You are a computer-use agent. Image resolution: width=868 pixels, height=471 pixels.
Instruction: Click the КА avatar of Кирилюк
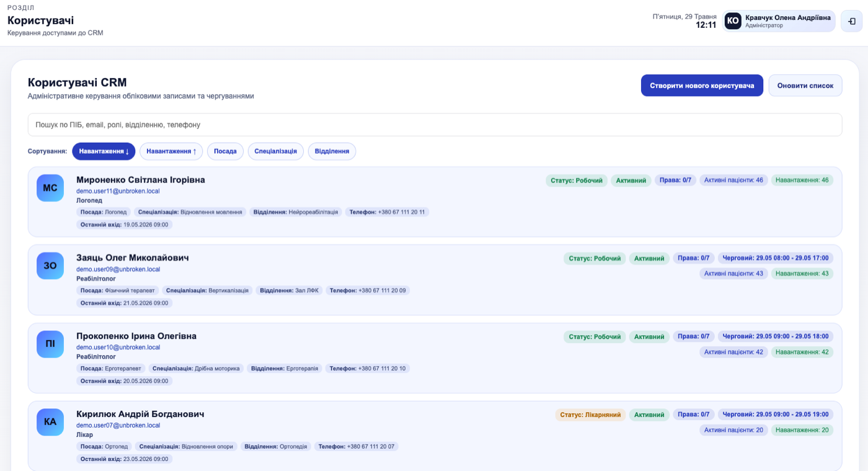tap(50, 422)
